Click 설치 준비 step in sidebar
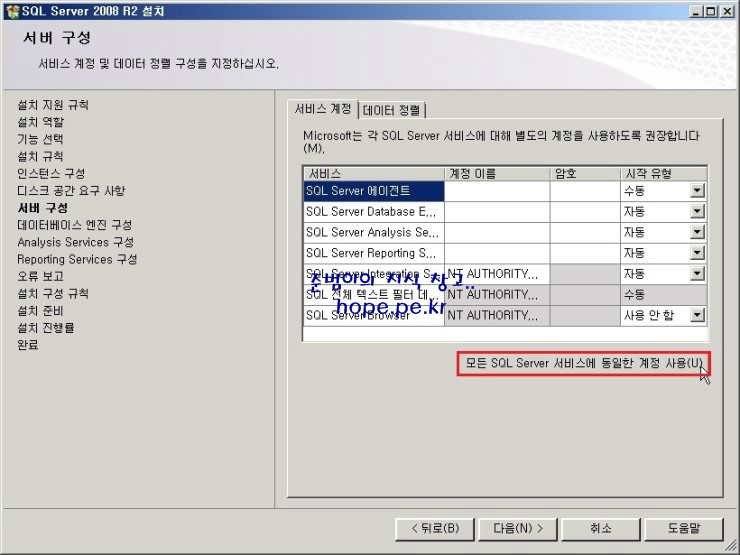This screenshot has height=555, width=740. (x=40, y=311)
